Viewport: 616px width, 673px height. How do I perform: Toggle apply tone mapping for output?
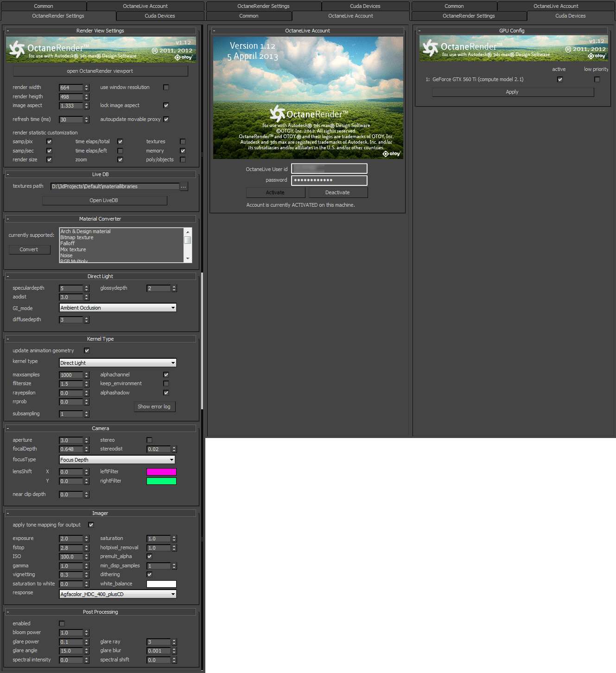[91, 525]
